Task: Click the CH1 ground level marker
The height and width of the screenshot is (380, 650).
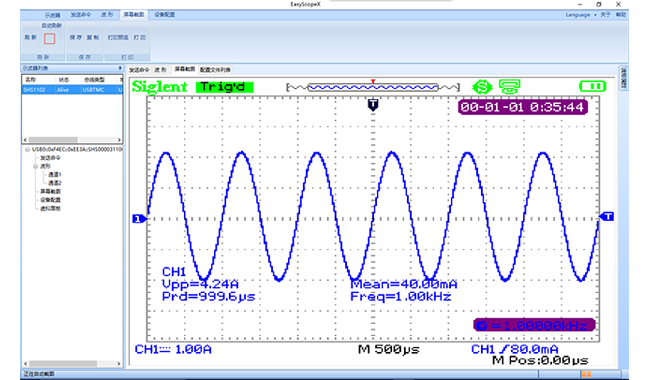Action: coord(139,218)
